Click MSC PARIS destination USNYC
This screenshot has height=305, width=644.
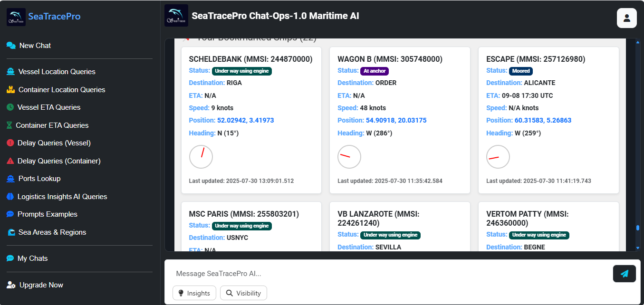tap(237, 238)
